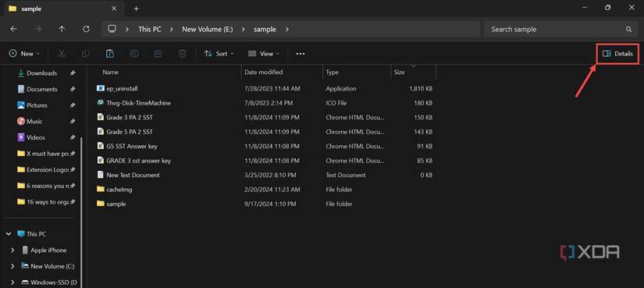
Task: Click the cacheImg folder icon
Action: pyautogui.click(x=100, y=190)
